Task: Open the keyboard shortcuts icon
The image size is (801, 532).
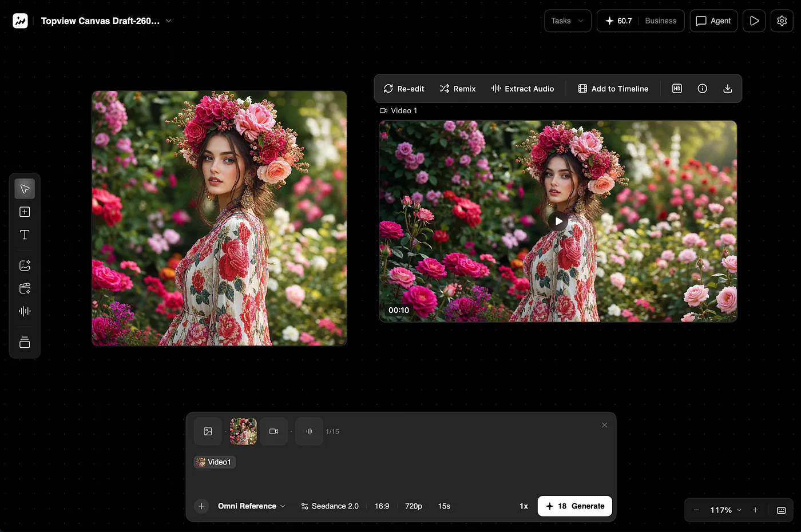Action: (x=781, y=510)
